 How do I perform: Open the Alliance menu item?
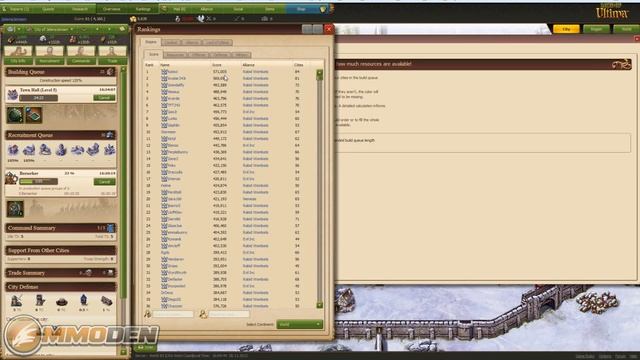click(x=207, y=9)
